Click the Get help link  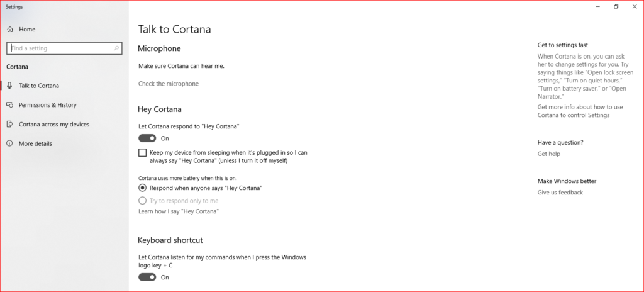[x=548, y=154]
